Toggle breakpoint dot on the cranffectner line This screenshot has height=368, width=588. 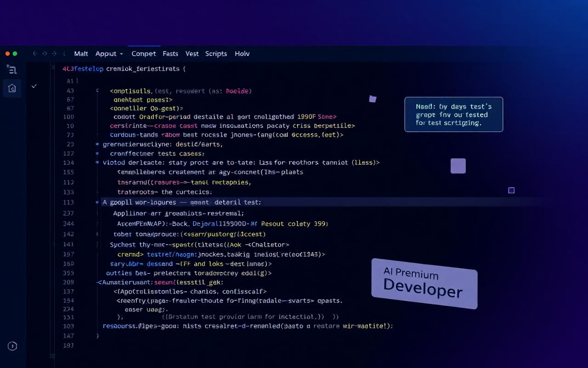pyautogui.click(x=97, y=154)
